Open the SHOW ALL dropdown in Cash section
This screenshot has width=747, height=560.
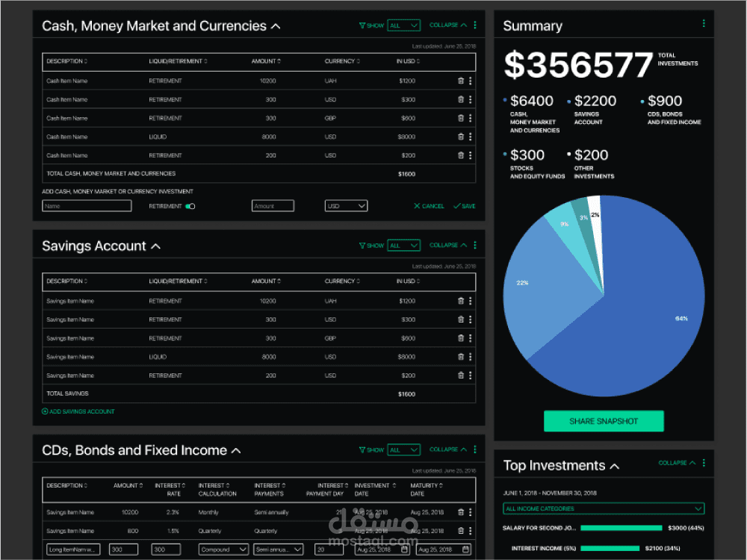point(404,25)
